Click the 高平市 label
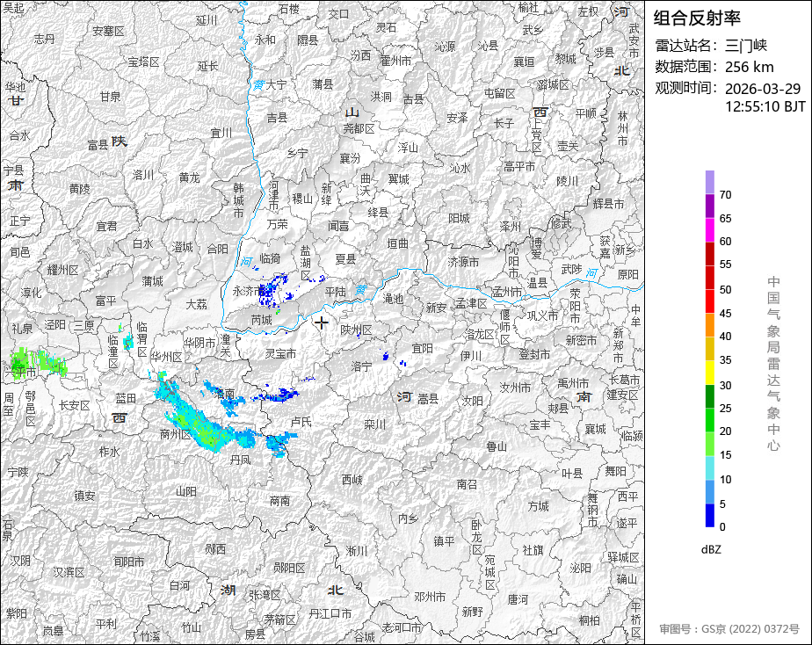Image resolution: width=812 pixels, height=645 pixels. click(x=519, y=167)
